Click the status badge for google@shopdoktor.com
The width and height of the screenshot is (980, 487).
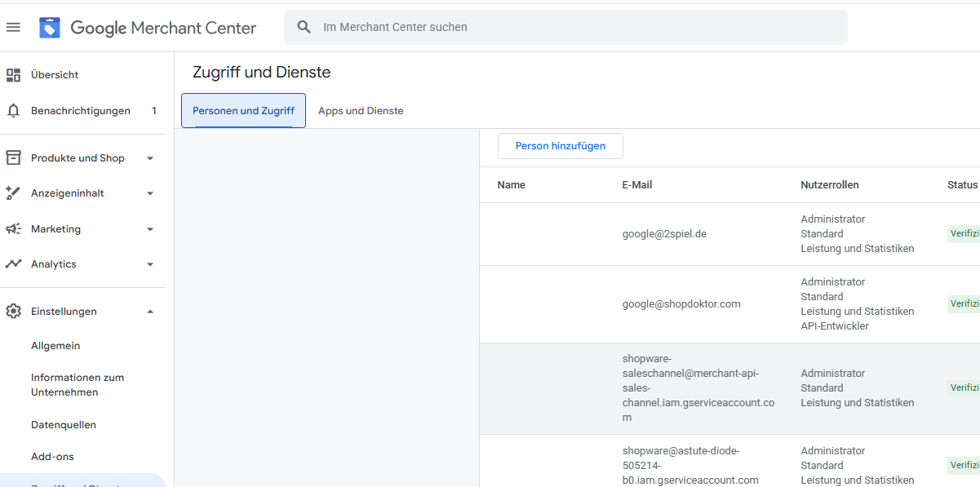(x=964, y=304)
